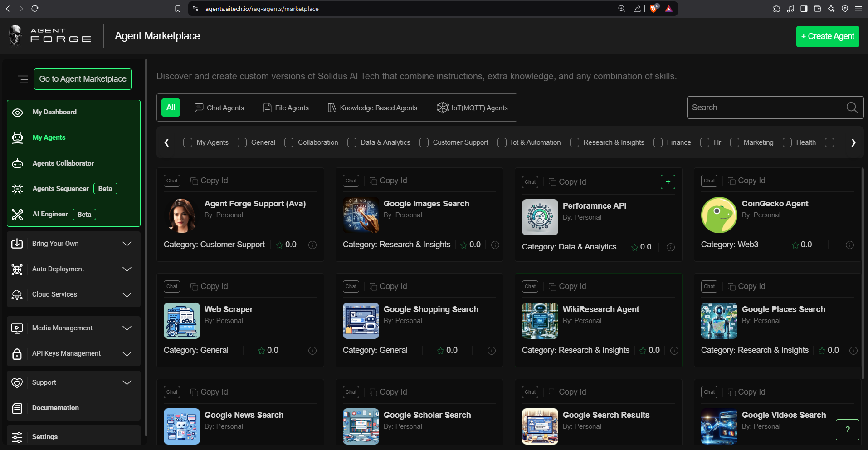This screenshot has width=868, height=450.
Task: Open the Web Scraper agent thumbnail
Action: (x=182, y=321)
